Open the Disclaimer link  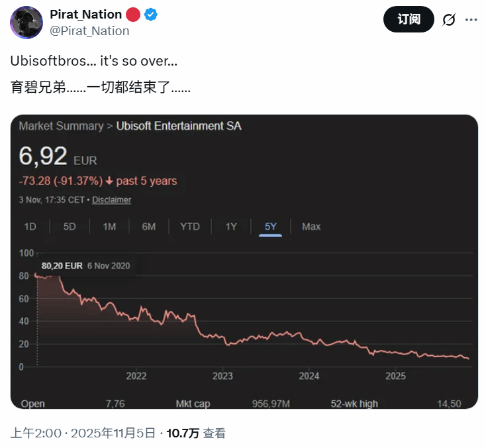click(111, 199)
